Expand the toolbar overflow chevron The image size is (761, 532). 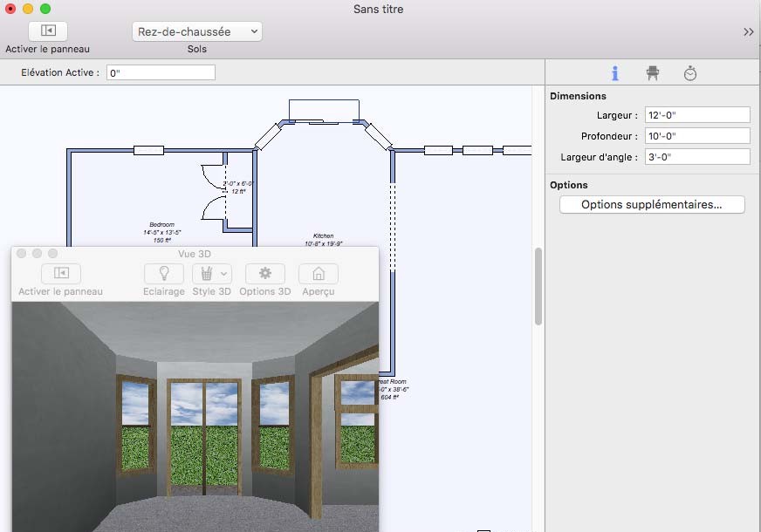pyautogui.click(x=748, y=31)
